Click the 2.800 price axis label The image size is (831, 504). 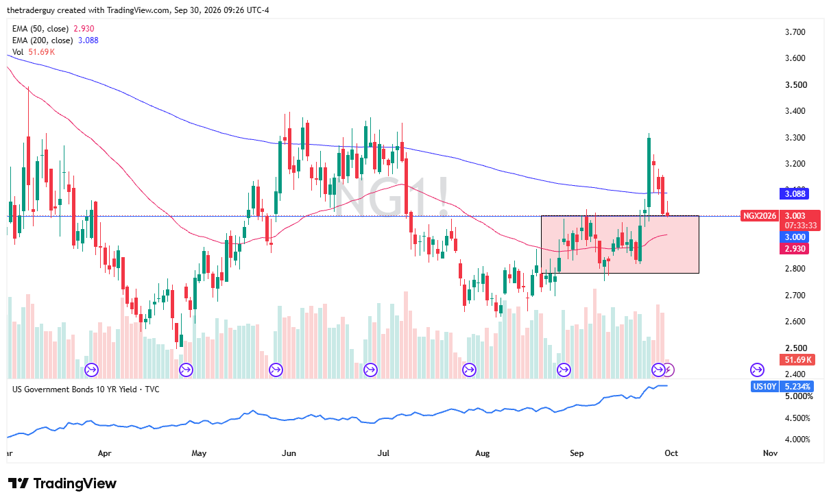coord(794,269)
